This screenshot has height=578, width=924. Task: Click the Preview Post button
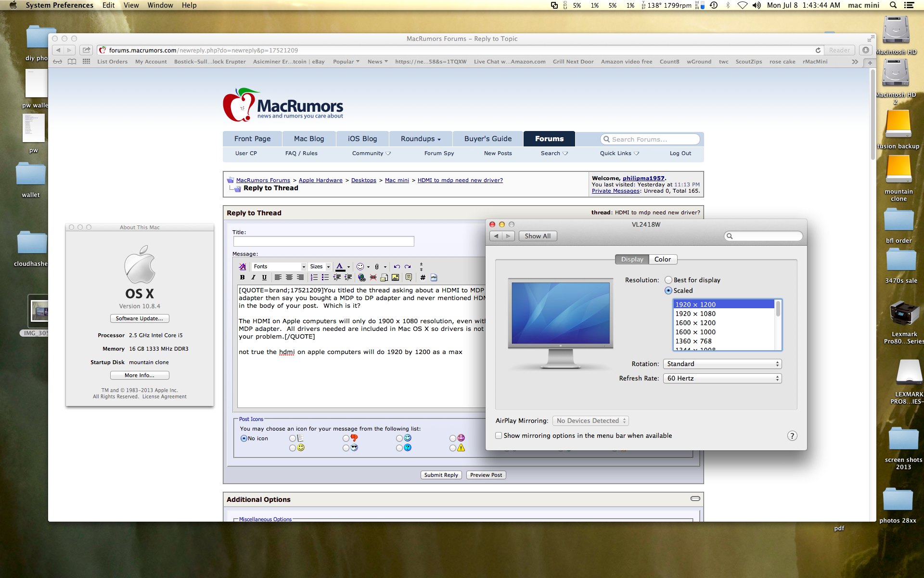[486, 475]
